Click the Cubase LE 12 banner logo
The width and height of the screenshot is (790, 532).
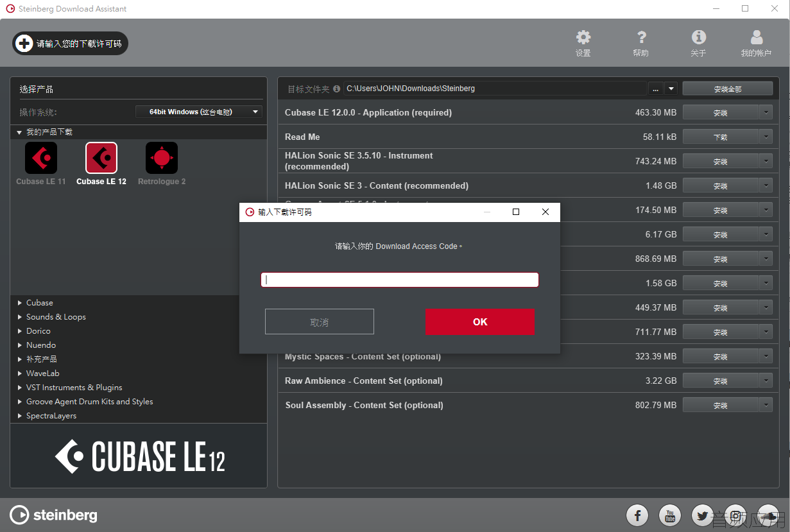(140, 456)
